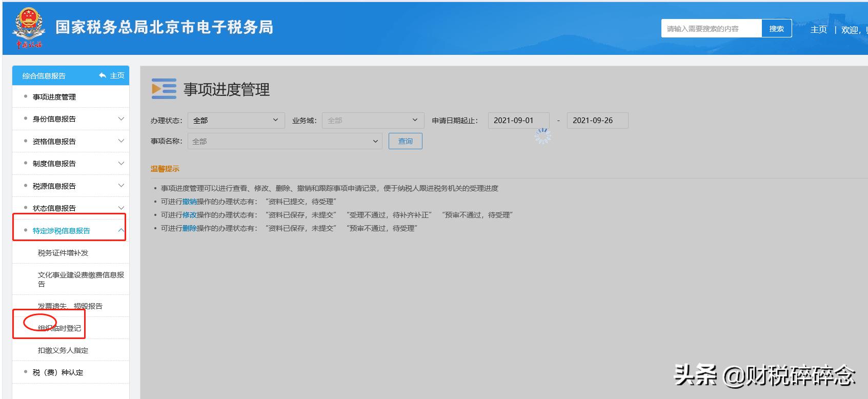Open 发票遗失、损毁报告 entry
The height and width of the screenshot is (399, 868).
point(70,306)
